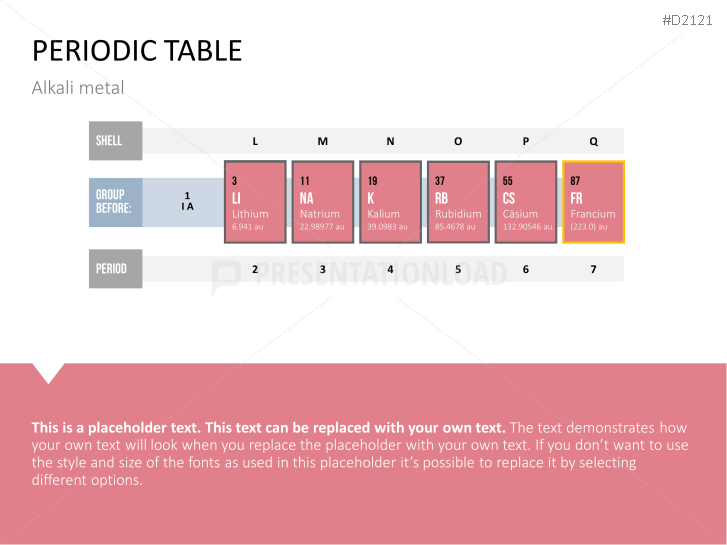This screenshot has height=545, width=727.
Task: Click the gray PERIOD label box
Action: (115, 269)
